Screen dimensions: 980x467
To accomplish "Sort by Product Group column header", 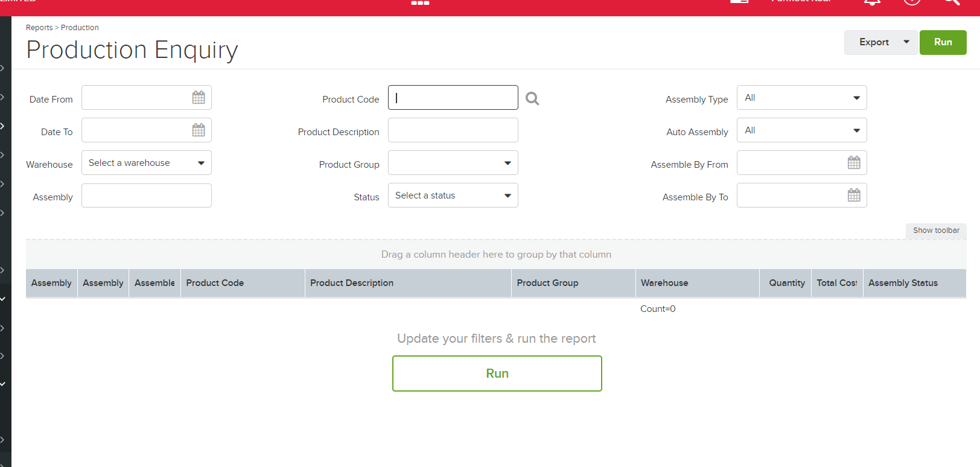I will click(x=573, y=283).
